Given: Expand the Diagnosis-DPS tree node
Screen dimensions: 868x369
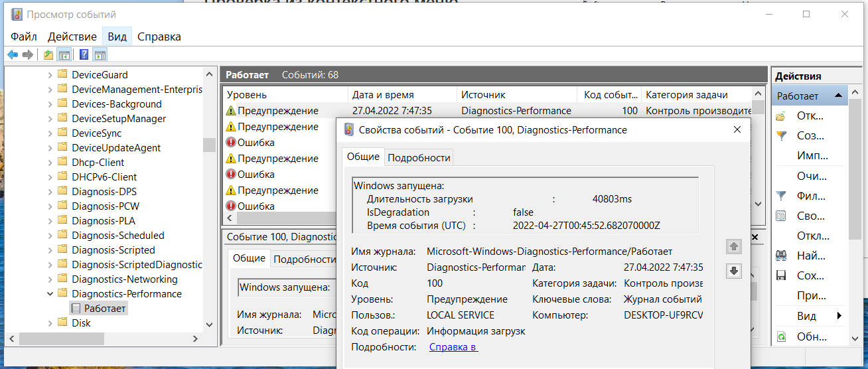Looking at the screenshot, I should [x=50, y=192].
